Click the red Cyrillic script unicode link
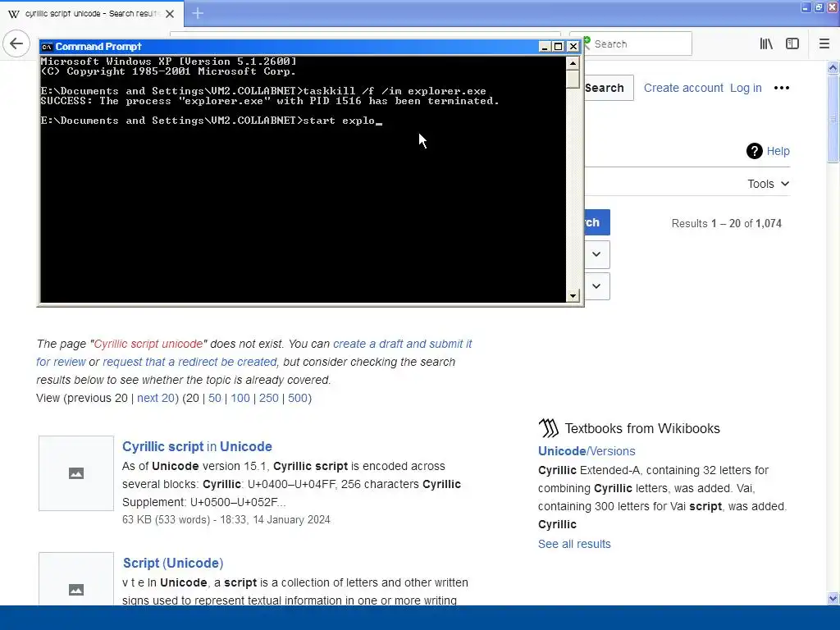Viewport: 840px width, 630px height. point(148,344)
